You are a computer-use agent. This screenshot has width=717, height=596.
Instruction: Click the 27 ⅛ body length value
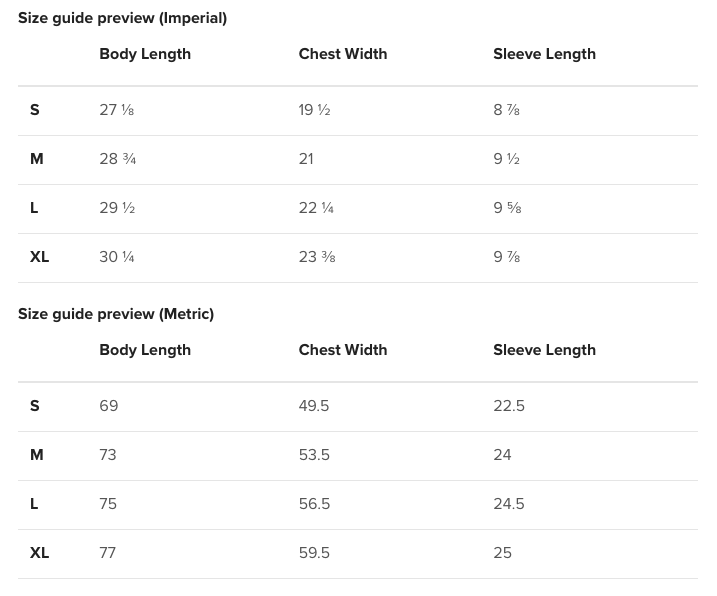tap(117, 110)
